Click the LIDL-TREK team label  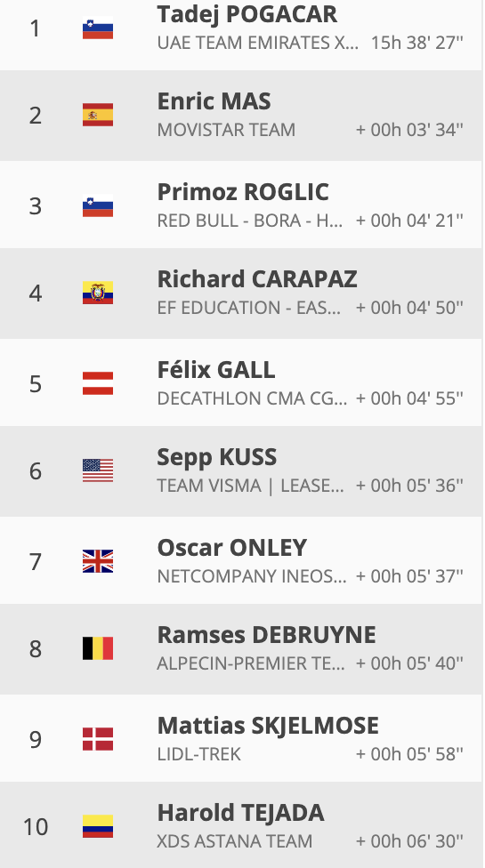(198, 754)
